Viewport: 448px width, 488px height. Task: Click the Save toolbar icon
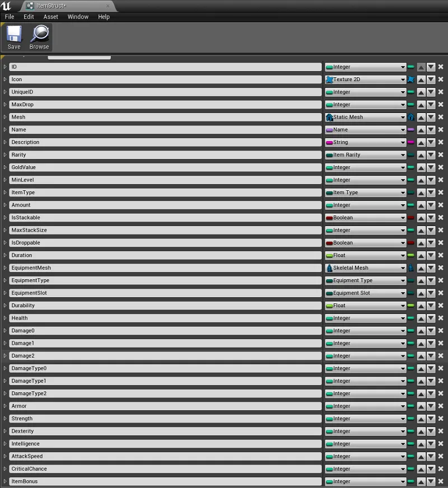[x=14, y=37]
